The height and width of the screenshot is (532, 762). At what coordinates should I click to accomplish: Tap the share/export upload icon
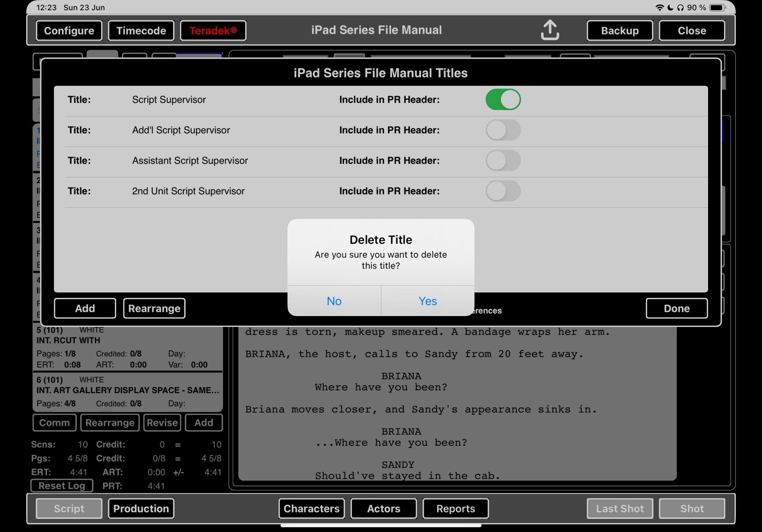(549, 30)
